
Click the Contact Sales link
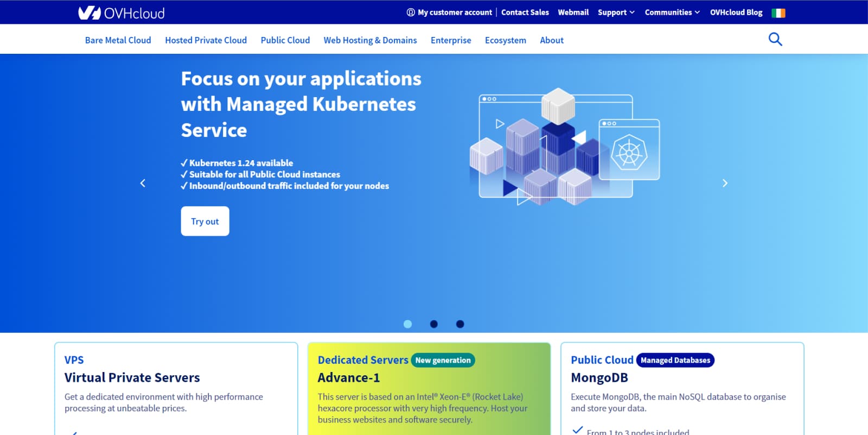point(525,12)
